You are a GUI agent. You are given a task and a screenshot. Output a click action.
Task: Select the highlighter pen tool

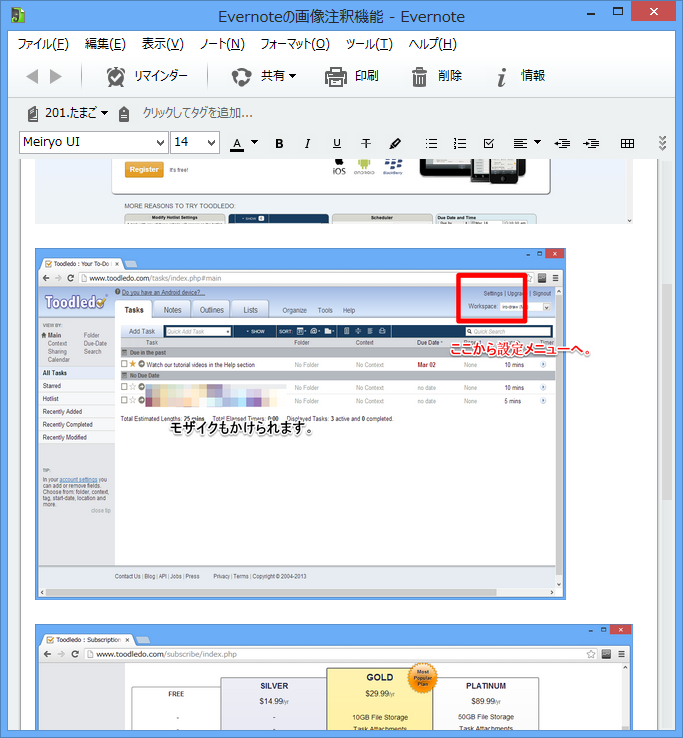395,143
